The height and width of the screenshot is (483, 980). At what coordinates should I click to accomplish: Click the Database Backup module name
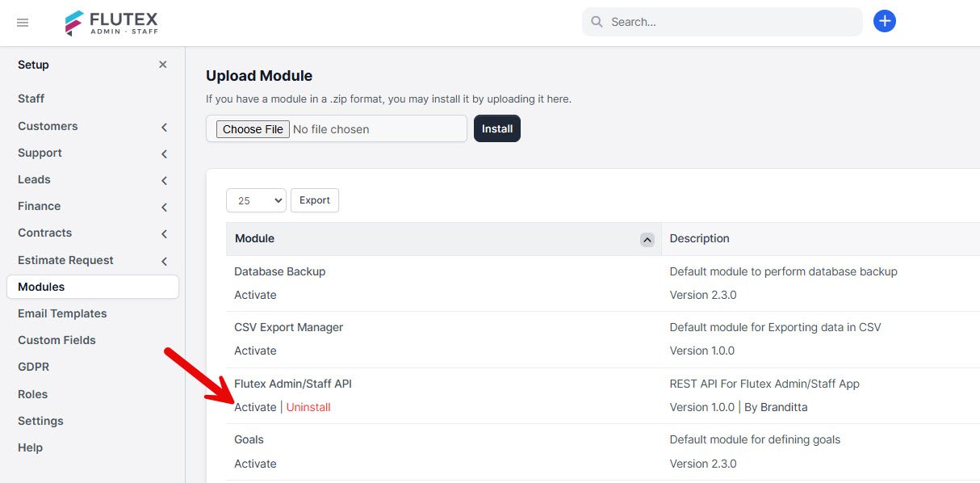(279, 271)
